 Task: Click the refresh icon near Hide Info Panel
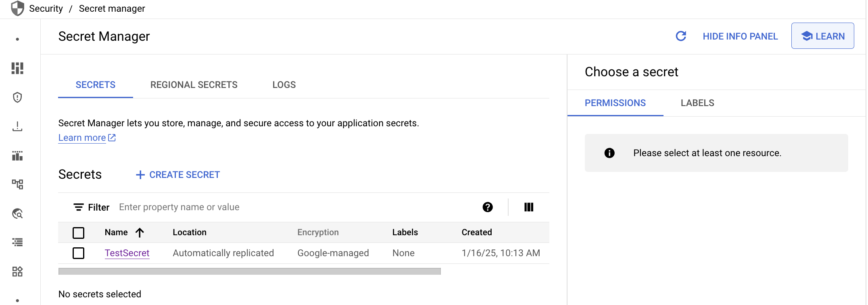pos(681,36)
